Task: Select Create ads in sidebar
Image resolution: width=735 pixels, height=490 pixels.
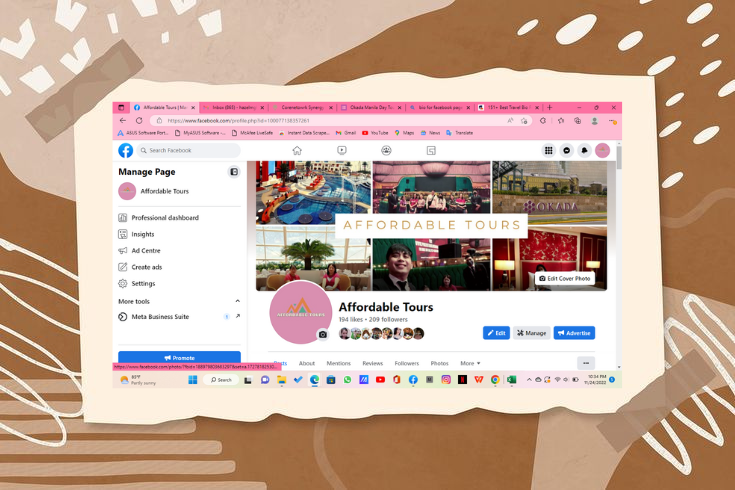Action: [x=180, y=267]
